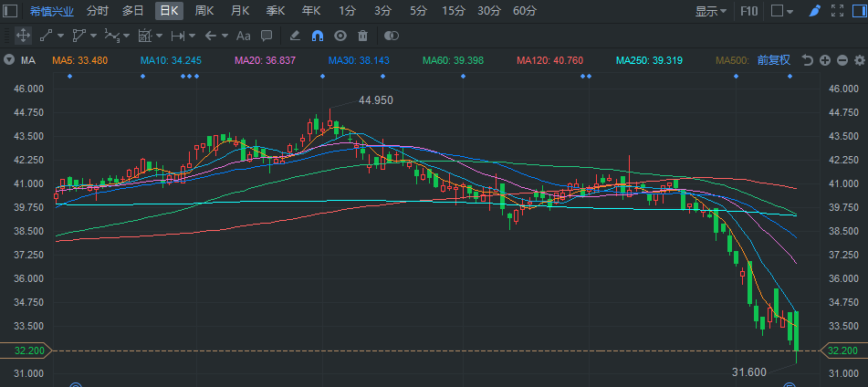Click the text annotation Aa tool
The height and width of the screenshot is (387, 868).
click(x=243, y=36)
